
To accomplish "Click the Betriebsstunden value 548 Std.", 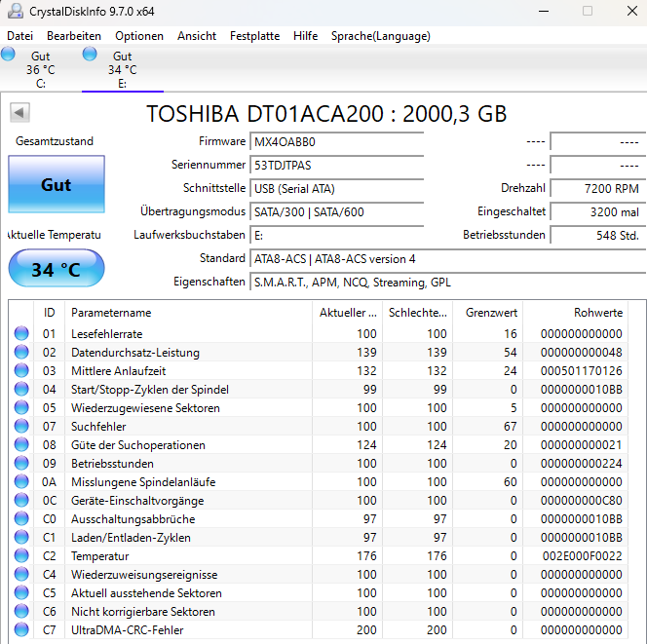I will (598, 236).
